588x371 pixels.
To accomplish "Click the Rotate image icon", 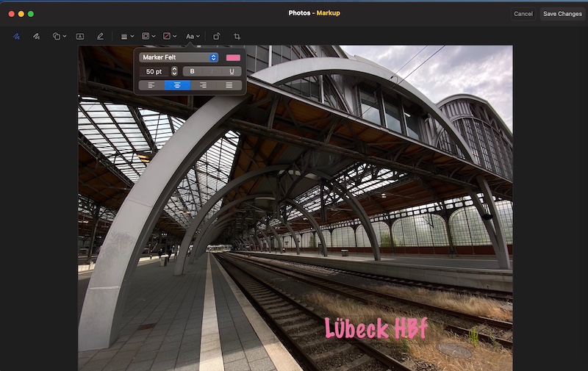I will pos(216,36).
